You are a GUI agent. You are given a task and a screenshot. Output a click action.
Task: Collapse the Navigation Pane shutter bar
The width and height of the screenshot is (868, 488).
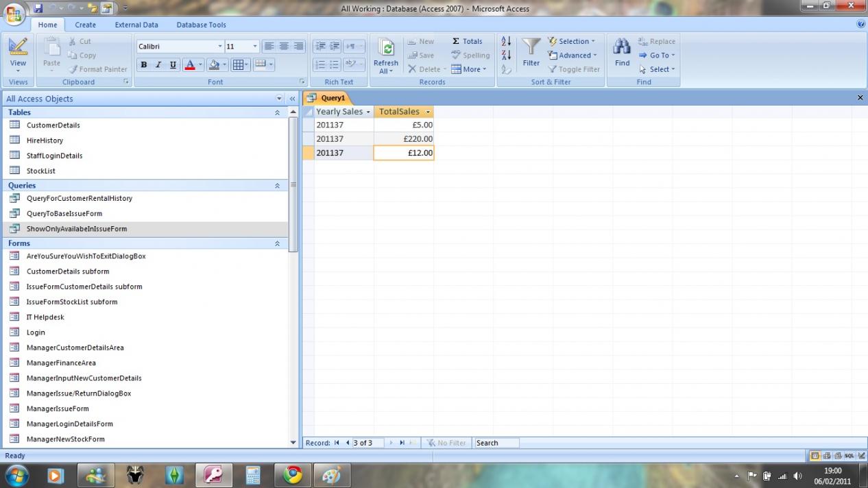point(293,99)
